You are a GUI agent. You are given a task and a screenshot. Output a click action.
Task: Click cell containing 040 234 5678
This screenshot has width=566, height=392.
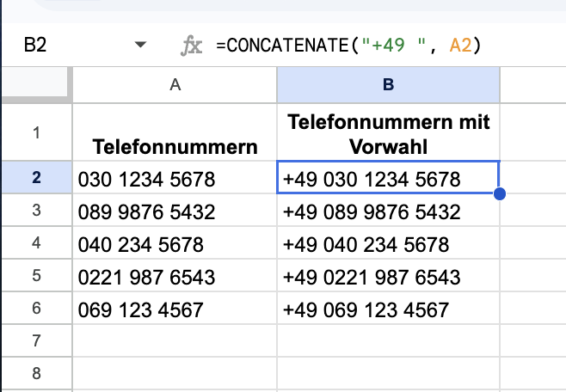click(x=175, y=244)
